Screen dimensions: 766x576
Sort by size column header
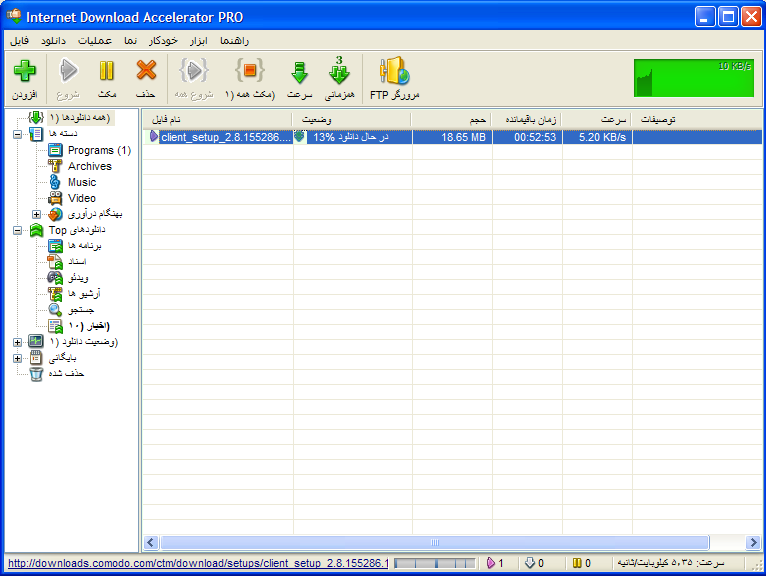tap(451, 119)
